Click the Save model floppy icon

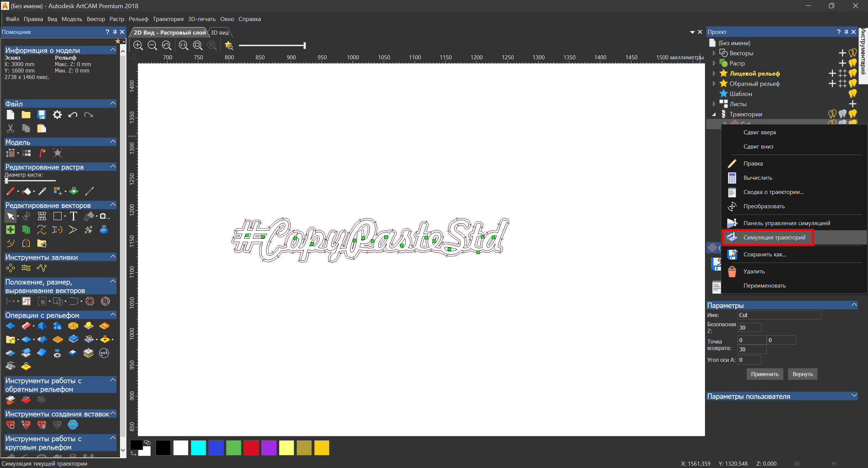(x=41, y=115)
